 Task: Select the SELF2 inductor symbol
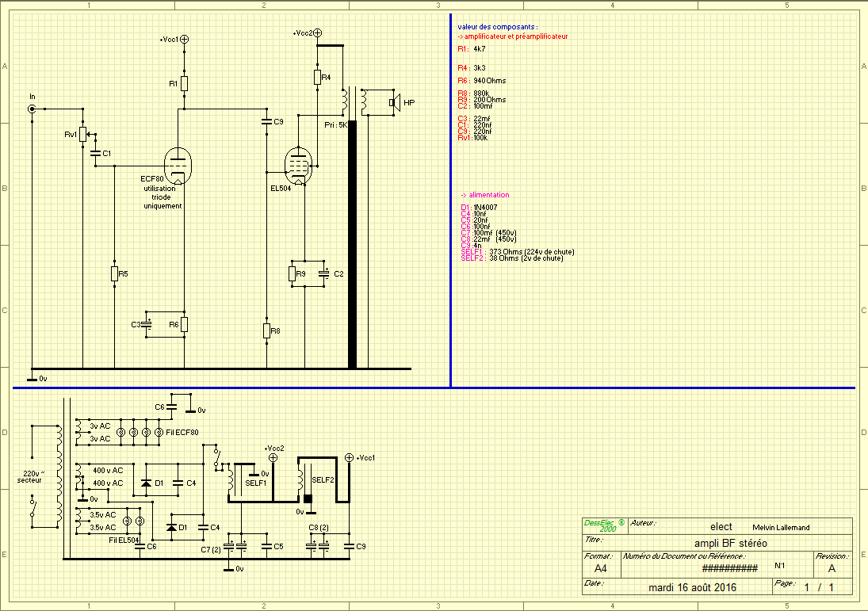[x=300, y=480]
